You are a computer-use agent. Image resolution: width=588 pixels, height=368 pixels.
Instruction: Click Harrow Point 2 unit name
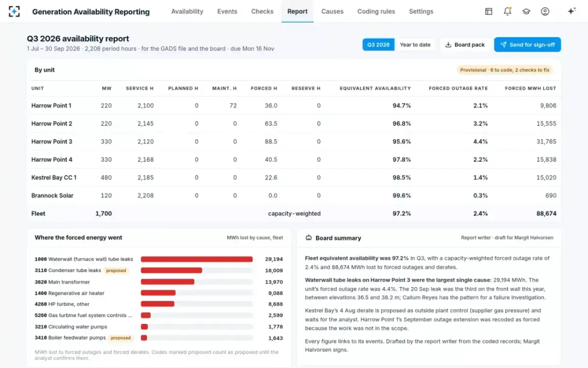coord(52,124)
